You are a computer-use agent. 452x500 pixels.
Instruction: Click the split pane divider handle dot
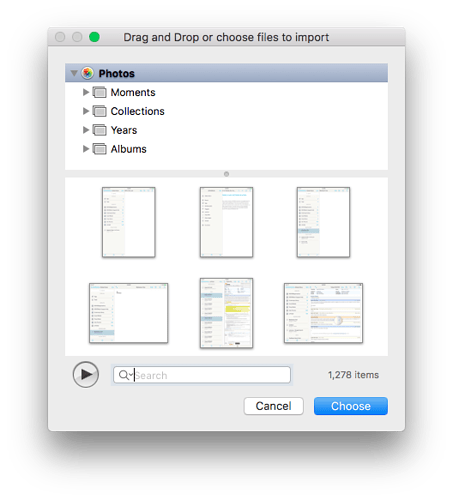coord(226,174)
